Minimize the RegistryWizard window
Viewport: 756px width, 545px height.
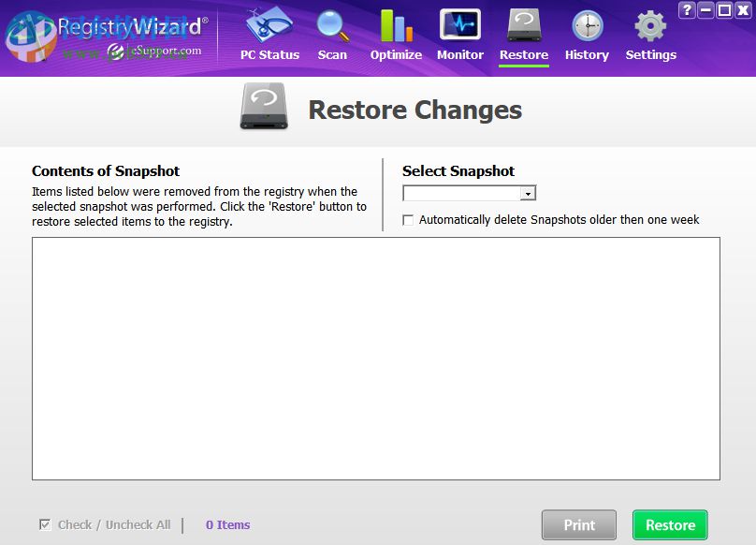click(706, 9)
